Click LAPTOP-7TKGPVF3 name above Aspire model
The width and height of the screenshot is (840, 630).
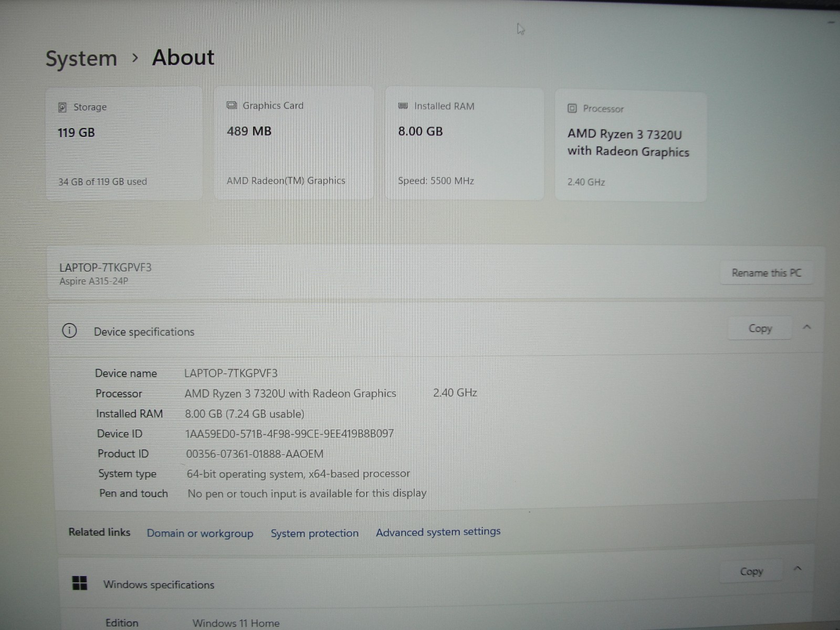pos(106,267)
